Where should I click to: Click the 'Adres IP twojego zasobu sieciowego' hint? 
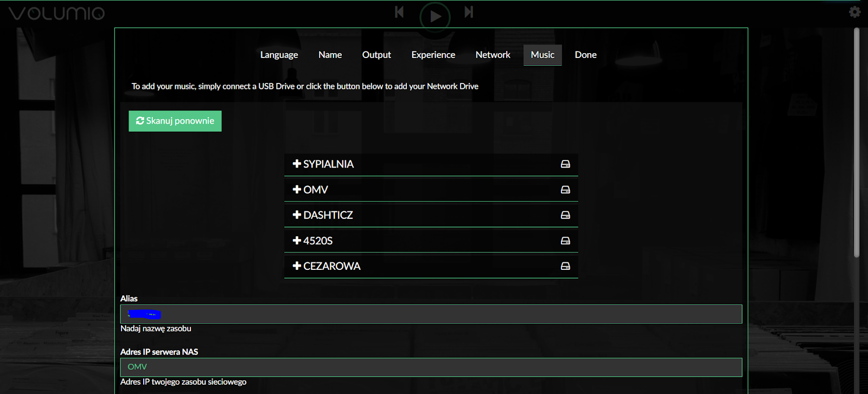point(183,382)
